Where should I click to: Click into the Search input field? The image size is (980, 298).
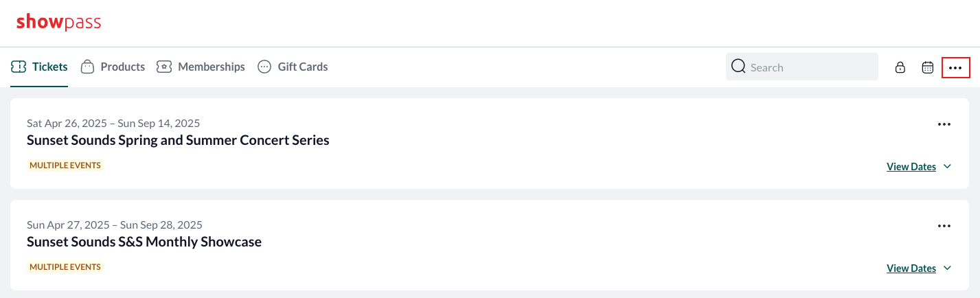click(802, 67)
